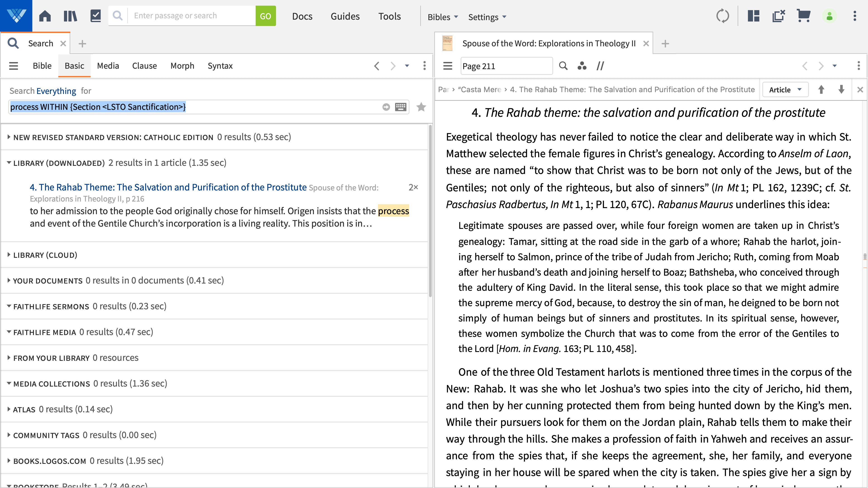Open the Home page icon

click(x=45, y=16)
